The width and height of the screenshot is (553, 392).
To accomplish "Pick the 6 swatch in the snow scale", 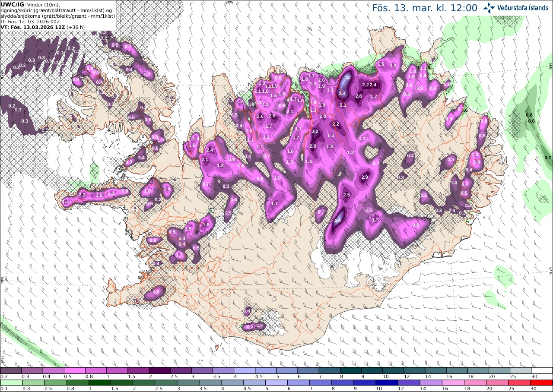I will [308, 370].
